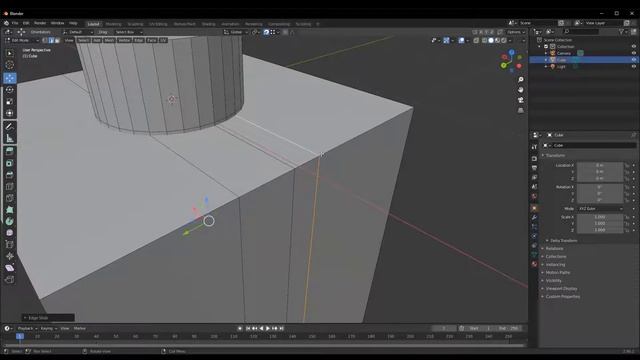
Task: Click the pan hand viewport gizmo
Action: tap(520, 90)
